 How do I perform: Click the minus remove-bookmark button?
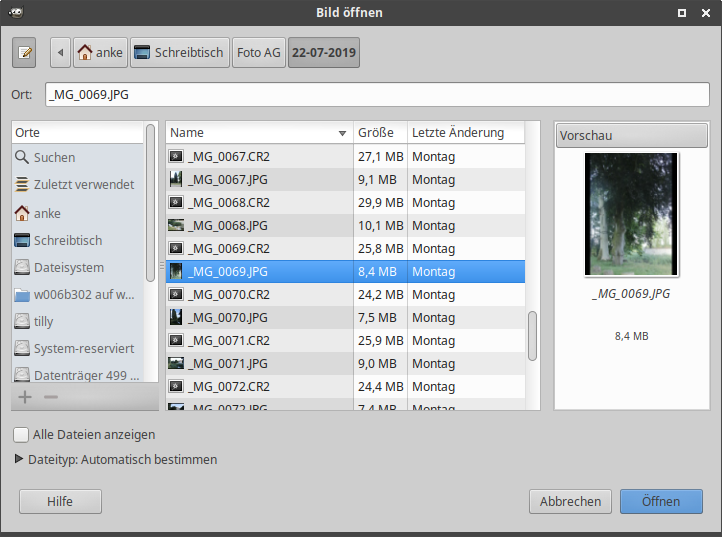(x=51, y=397)
